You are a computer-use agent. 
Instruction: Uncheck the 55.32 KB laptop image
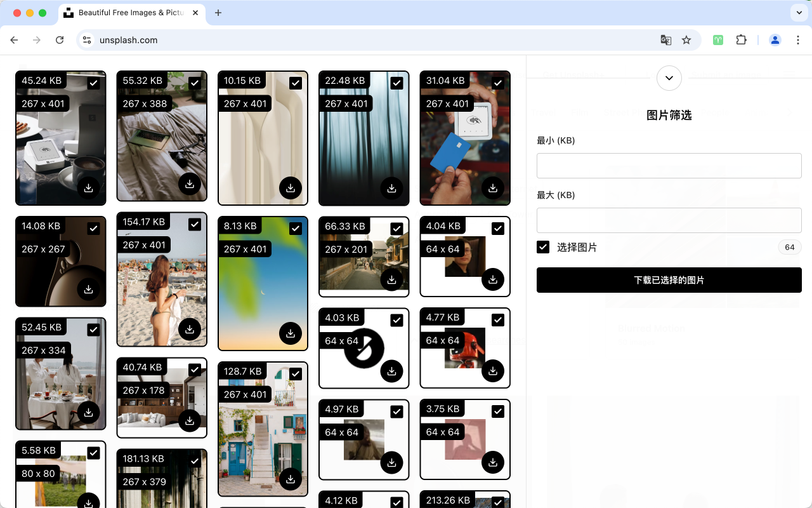[195, 83]
